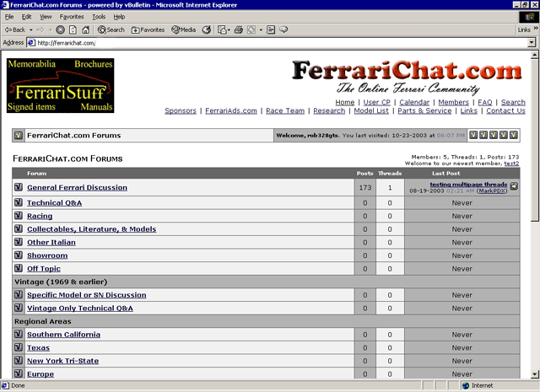Image resolution: width=540 pixels, height=392 pixels.
Task: Open the Help menu
Action: tap(119, 17)
